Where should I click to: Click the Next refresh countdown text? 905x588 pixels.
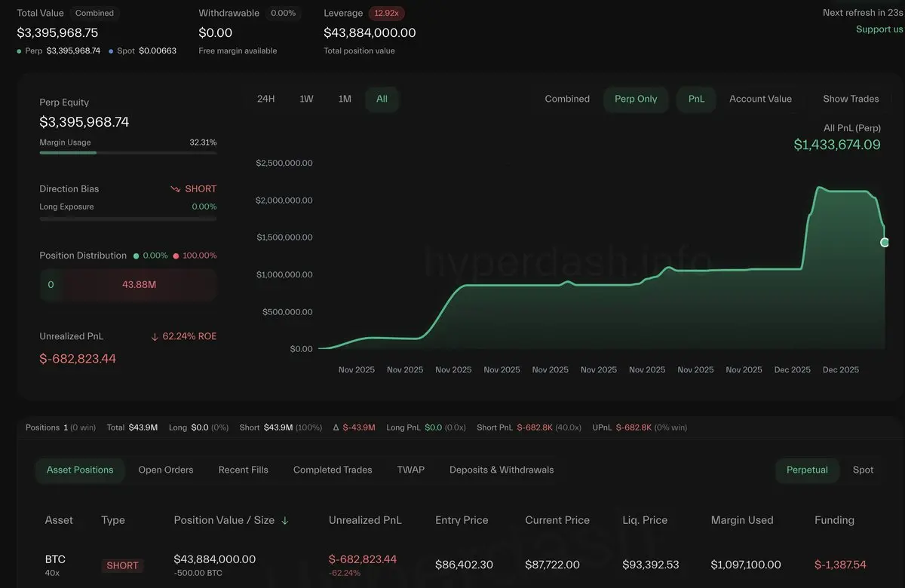(863, 13)
